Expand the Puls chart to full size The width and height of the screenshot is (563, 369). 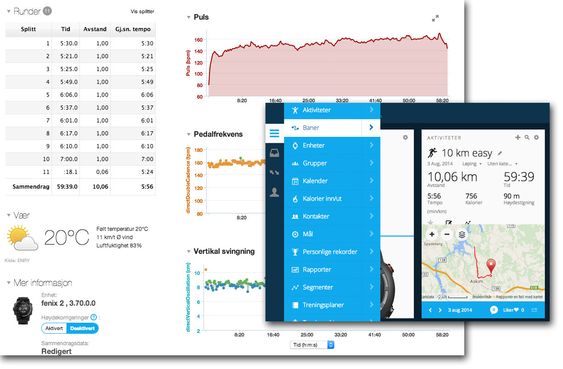point(435,18)
